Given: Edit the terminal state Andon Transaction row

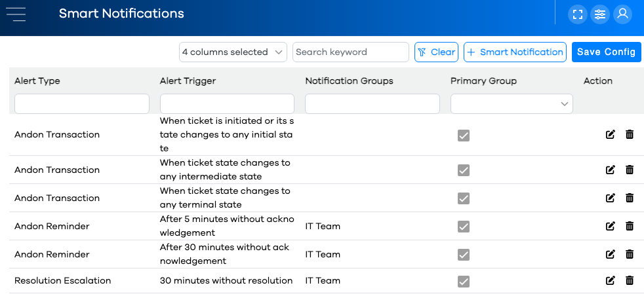Looking at the screenshot, I should pos(611,198).
